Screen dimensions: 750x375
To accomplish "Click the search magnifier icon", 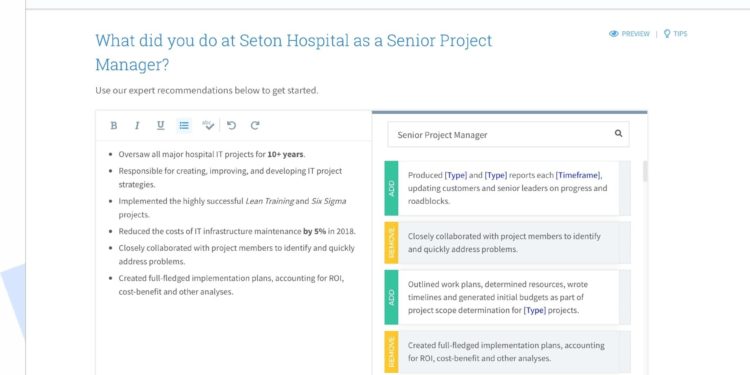I will (x=618, y=133).
